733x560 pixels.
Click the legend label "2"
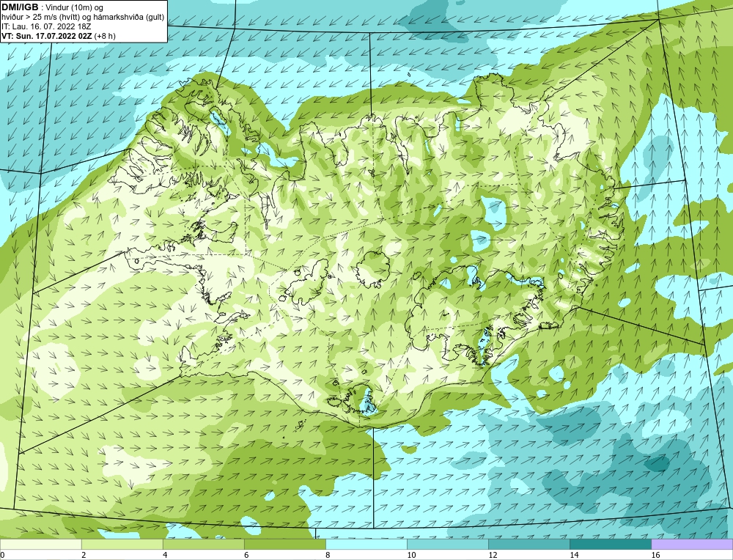84,555
